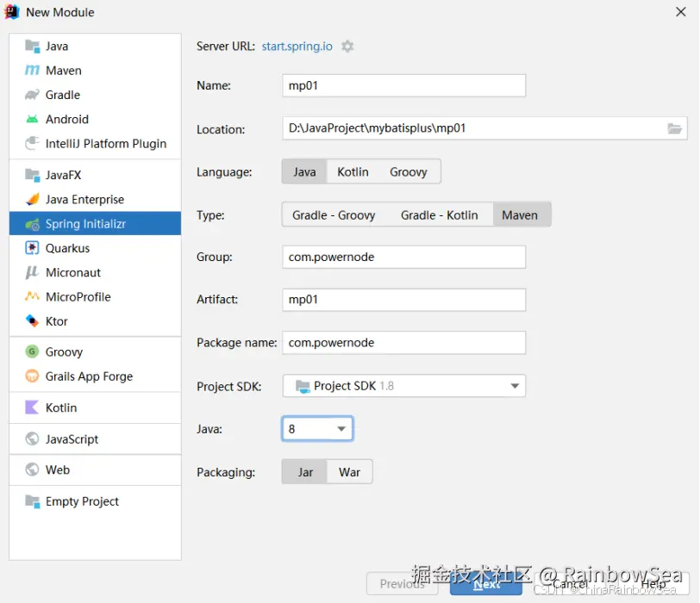The image size is (700, 603).
Task: Click the Help button
Action: pos(653,584)
